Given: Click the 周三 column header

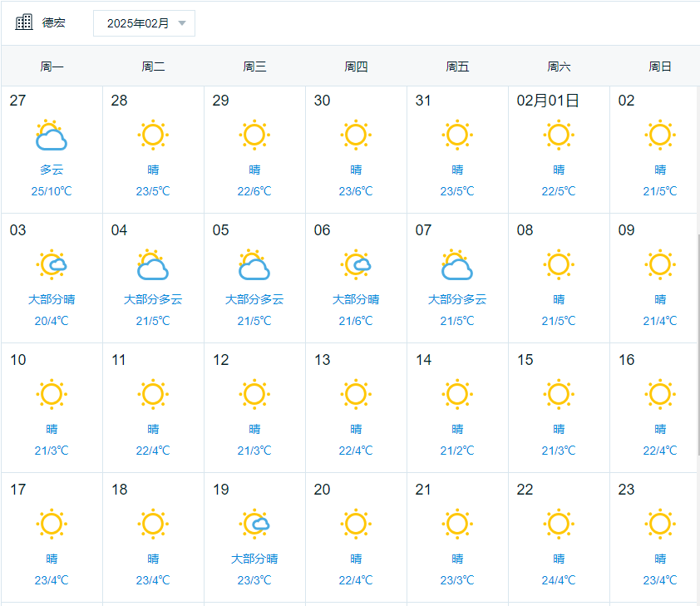Looking at the screenshot, I should pyautogui.click(x=254, y=67).
